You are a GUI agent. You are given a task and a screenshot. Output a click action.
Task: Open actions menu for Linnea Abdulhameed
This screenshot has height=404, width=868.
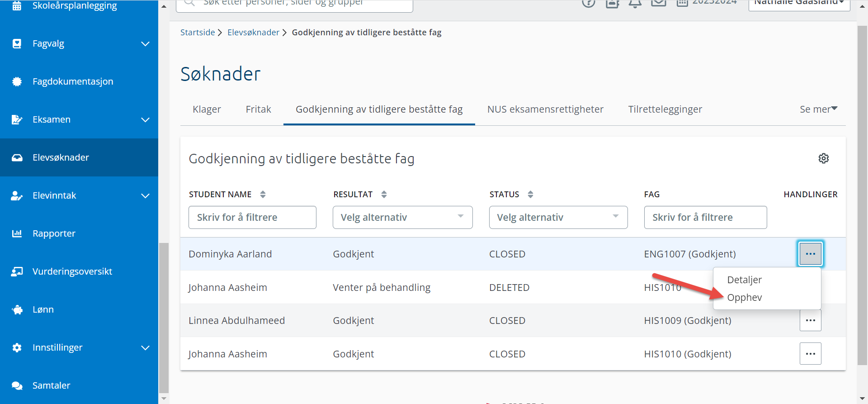[810, 320]
